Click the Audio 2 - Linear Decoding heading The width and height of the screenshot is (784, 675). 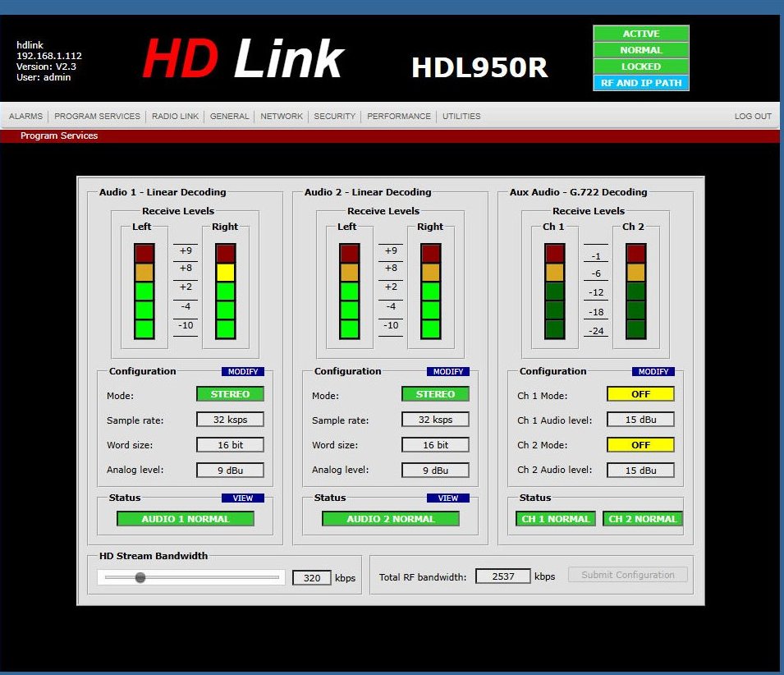pyautogui.click(x=368, y=192)
